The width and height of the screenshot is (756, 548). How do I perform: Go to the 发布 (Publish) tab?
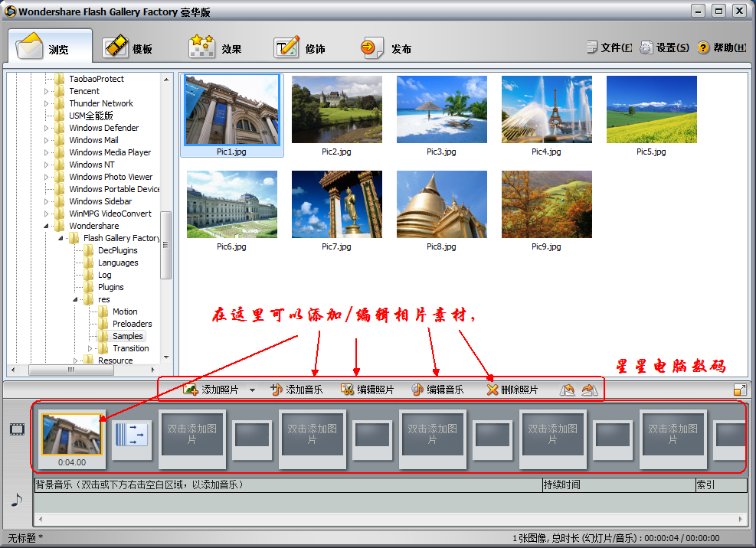click(386, 47)
